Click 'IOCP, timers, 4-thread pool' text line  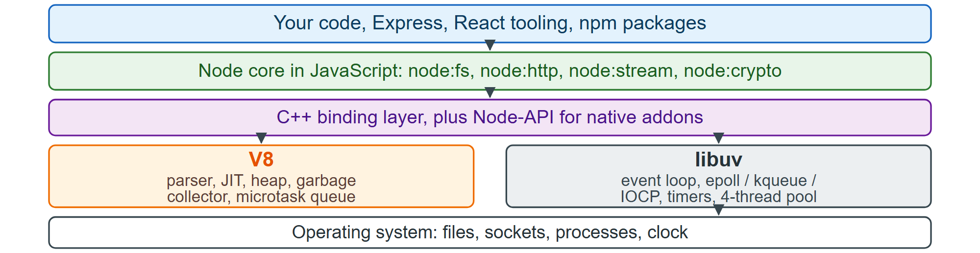718,197
